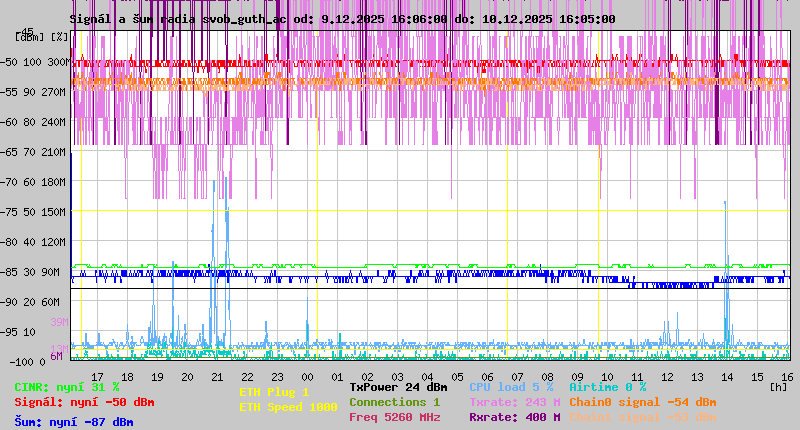Click the '06' hour label on x-axis

pos(487,377)
